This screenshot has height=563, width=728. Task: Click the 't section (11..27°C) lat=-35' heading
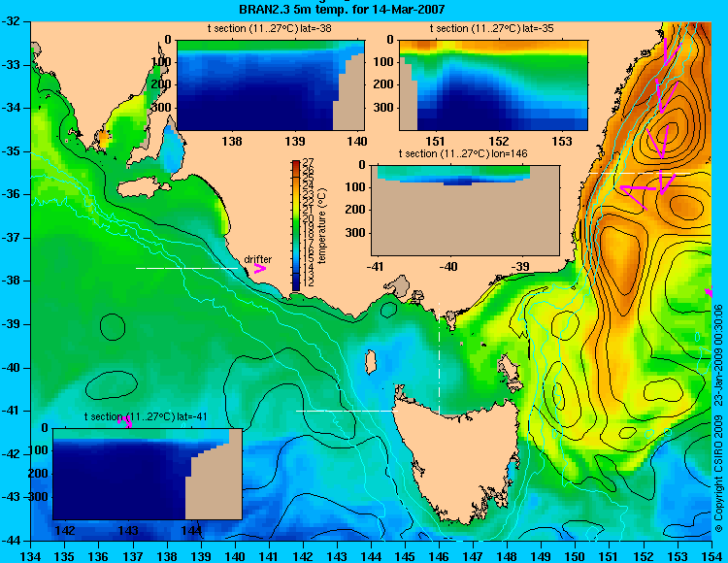[x=492, y=28]
